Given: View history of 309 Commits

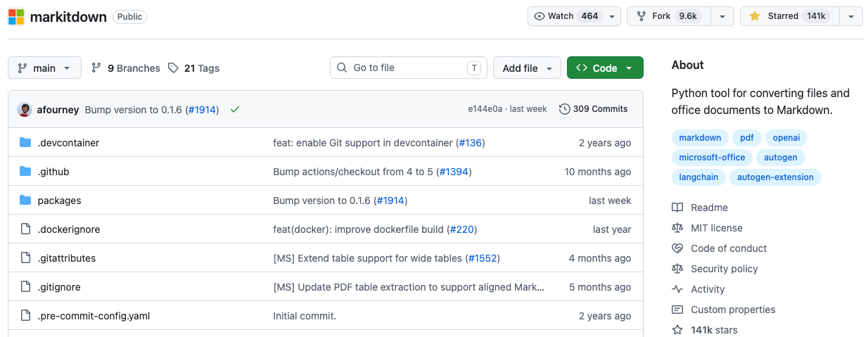Looking at the screenshot, I should click(593, 109).
